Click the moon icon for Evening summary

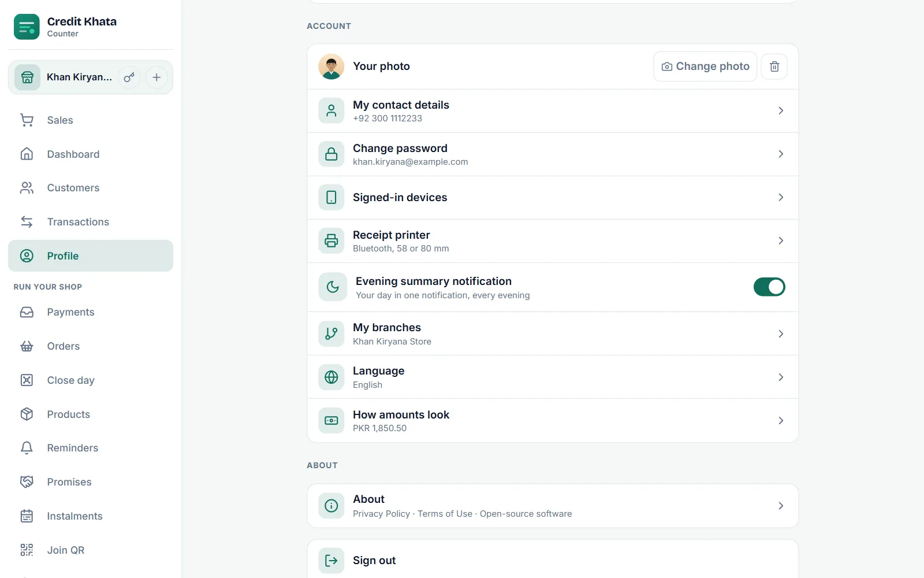[x=333, y=287]
